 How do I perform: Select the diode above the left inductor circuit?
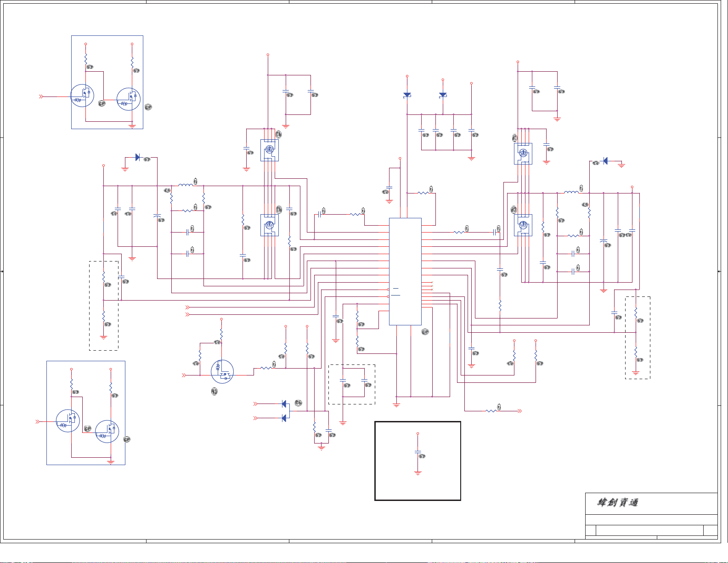[137, 157]
